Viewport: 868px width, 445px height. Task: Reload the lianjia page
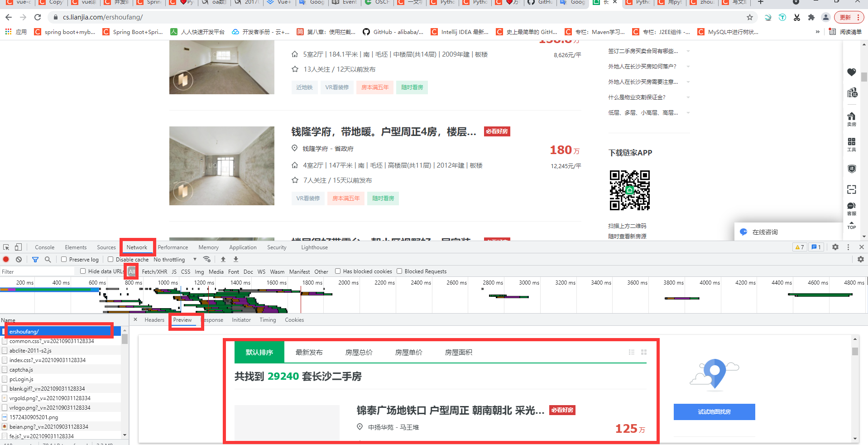click(38, 17)
